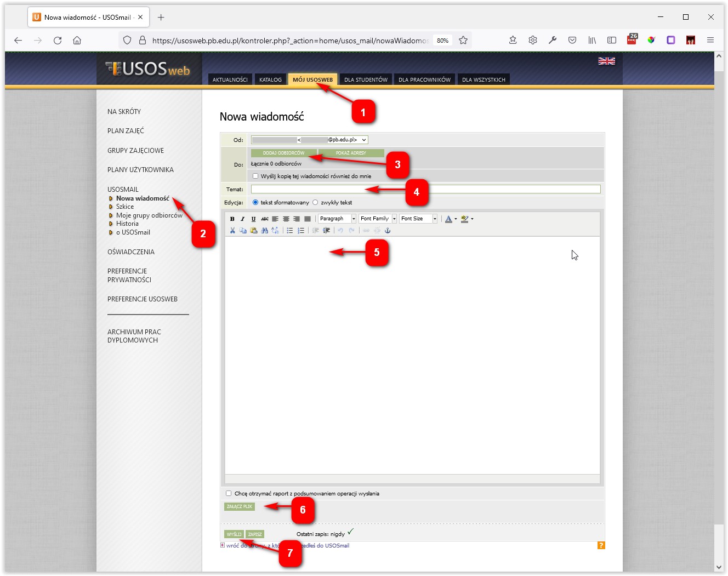Click the browser URL address bar
The height and width of the screenshot is (576, 728).
[x=291, y=40]
